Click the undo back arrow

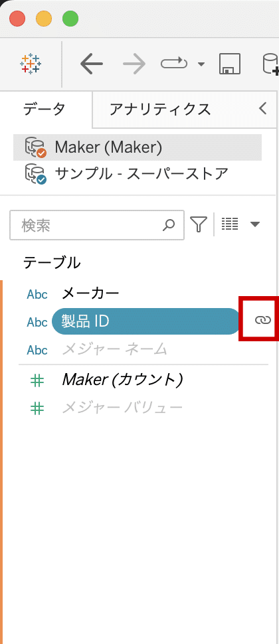[x=92, y=64]
